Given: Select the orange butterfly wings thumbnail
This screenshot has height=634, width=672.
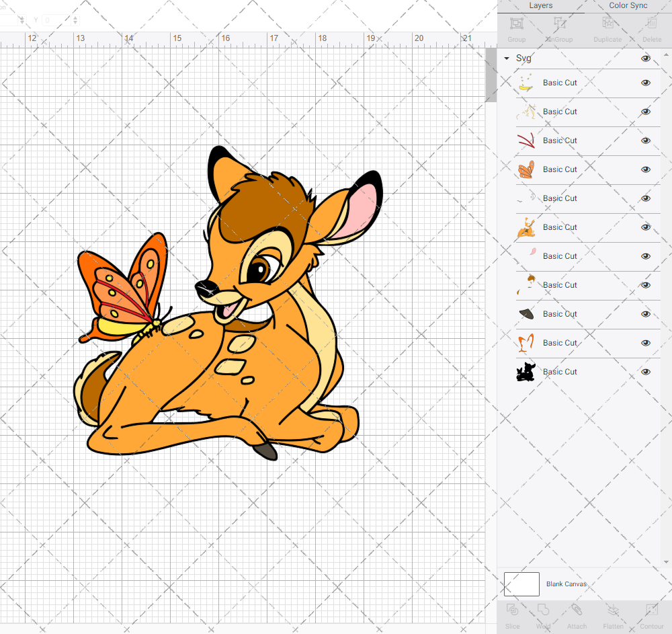Looking at the screenshot, I should click(x=526, y=169).
